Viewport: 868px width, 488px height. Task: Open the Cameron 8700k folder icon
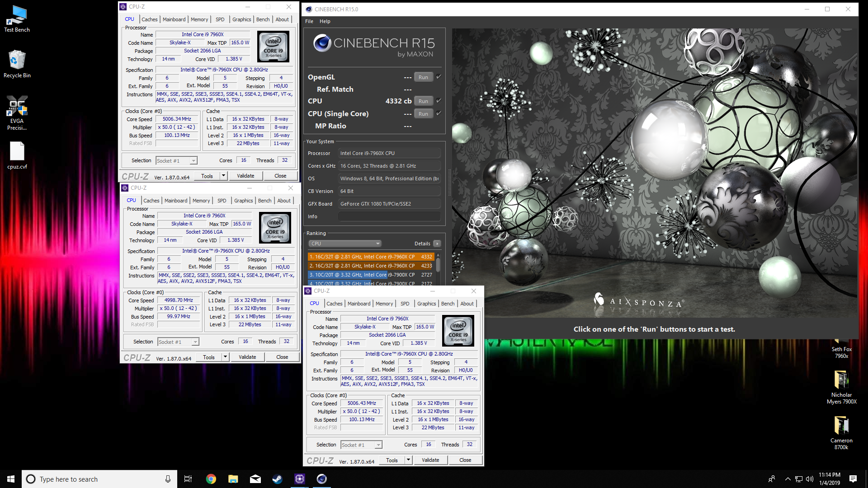pos(841,433)
